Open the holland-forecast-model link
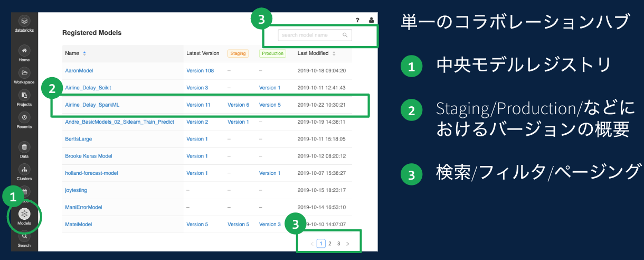 coord(91,173)
